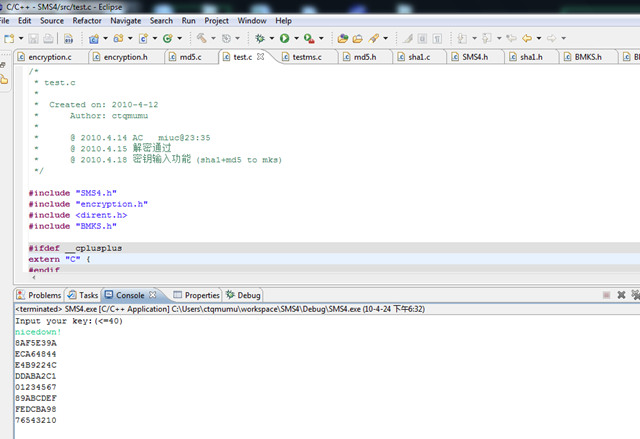Viewport: 640px width, 439px height.
Task: Click New C Source File icon
Action: pyautogui.click(x=143, y=38)
